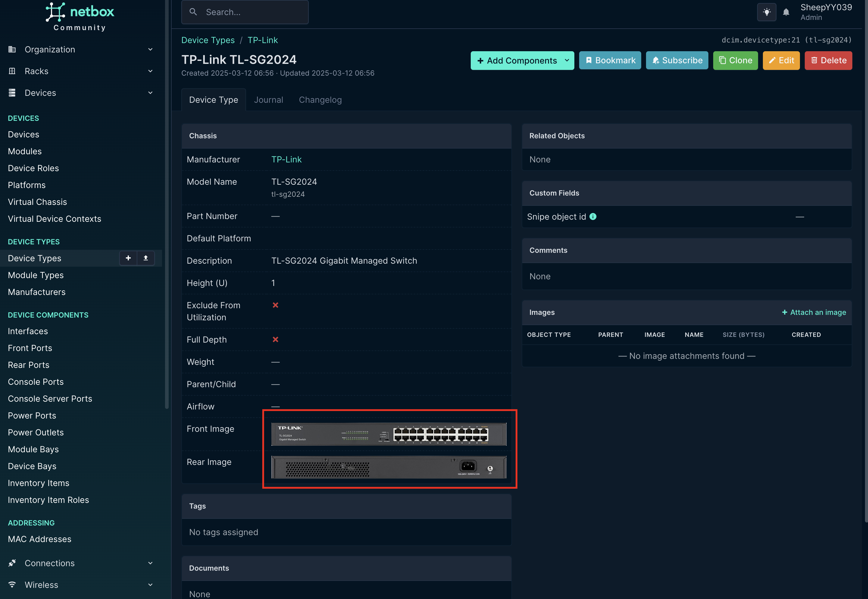Viewport: 868px width, 599px height.
Task: Select the Device Type tab
Action: click(214, 100)
